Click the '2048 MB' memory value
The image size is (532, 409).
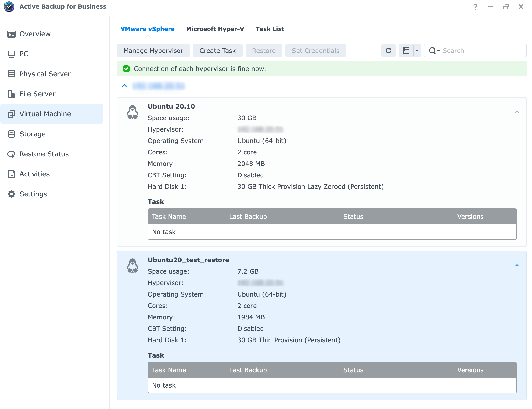pos(251,164)
